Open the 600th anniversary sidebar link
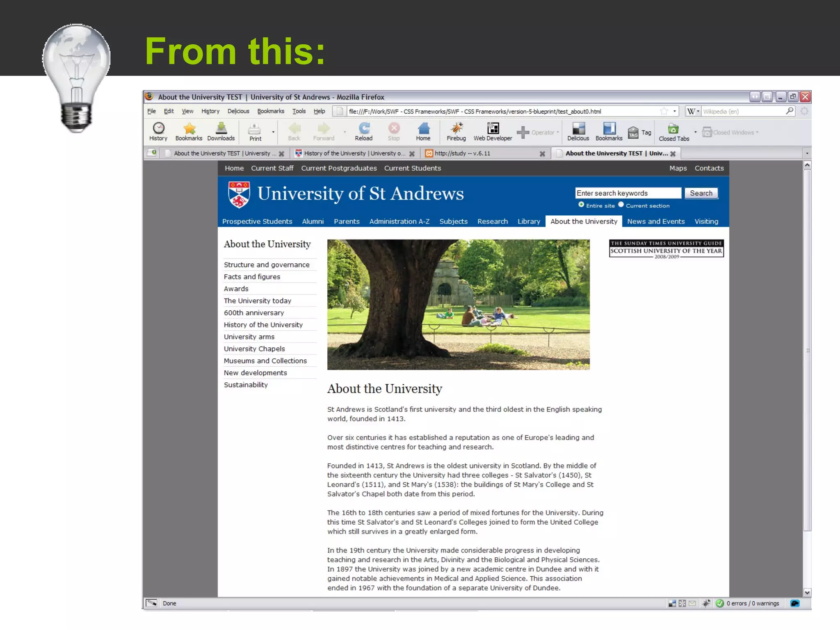 254,313
